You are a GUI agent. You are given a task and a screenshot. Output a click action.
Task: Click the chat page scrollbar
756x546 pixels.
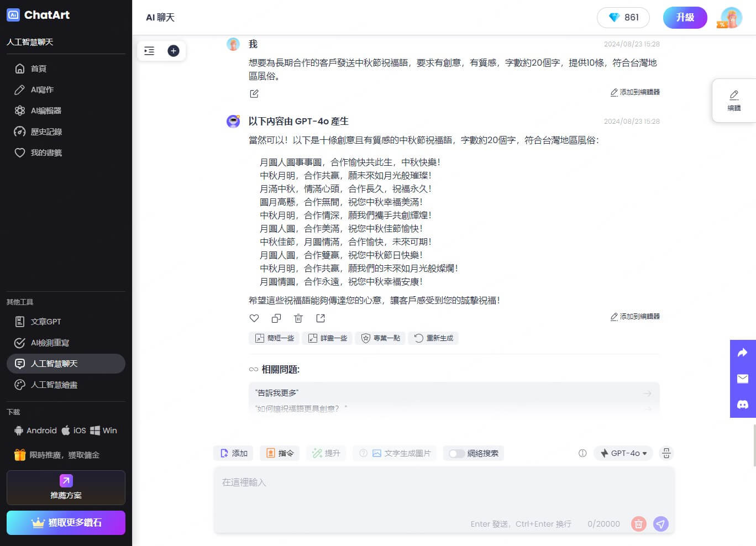pyautogui.click(x=754, y=445)
